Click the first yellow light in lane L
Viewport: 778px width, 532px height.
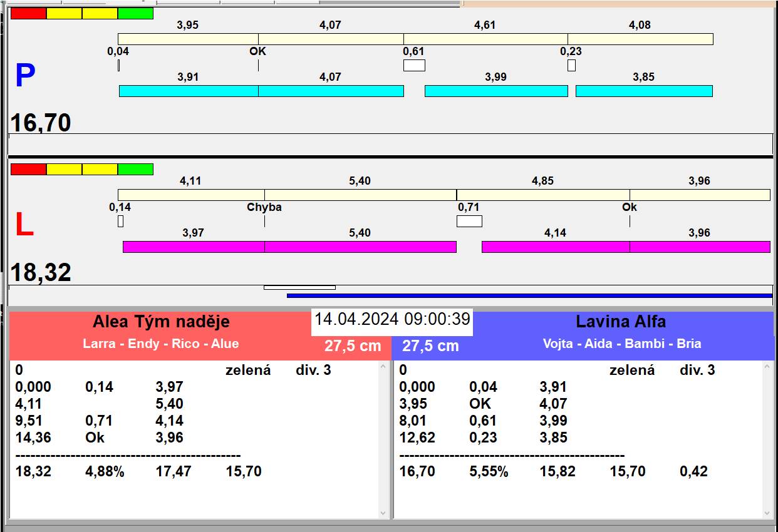[x=64, y=169]
